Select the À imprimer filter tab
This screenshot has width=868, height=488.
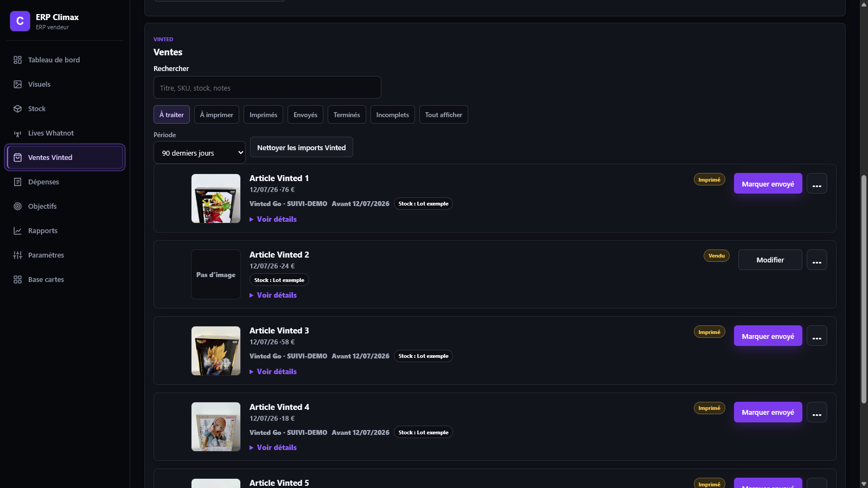216,114
